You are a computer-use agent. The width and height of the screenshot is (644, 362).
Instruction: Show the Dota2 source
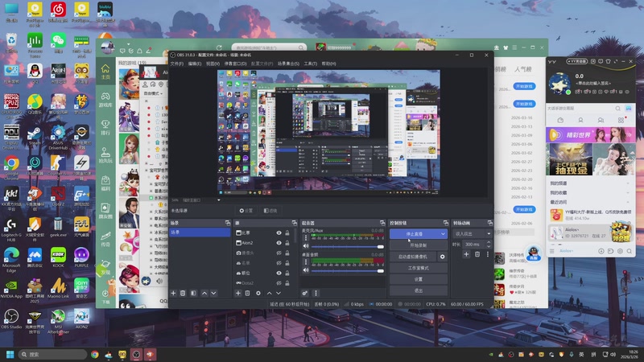(x=279, y=283)
